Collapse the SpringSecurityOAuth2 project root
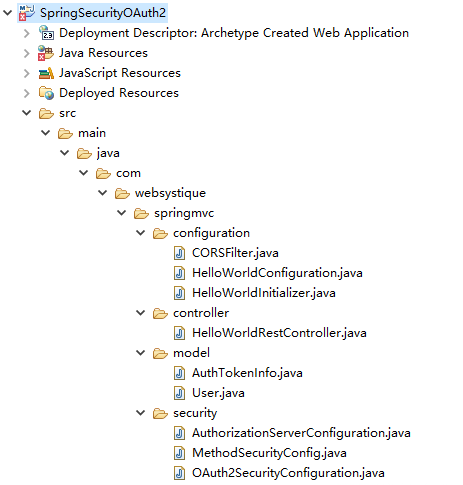This screenshot has height=485, width=463. 7,13
